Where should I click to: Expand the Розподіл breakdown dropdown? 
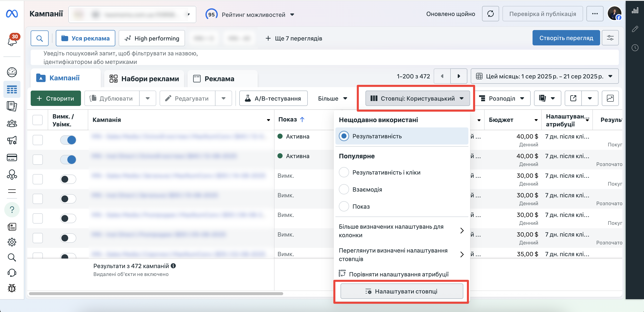click(x=502, y=98)
